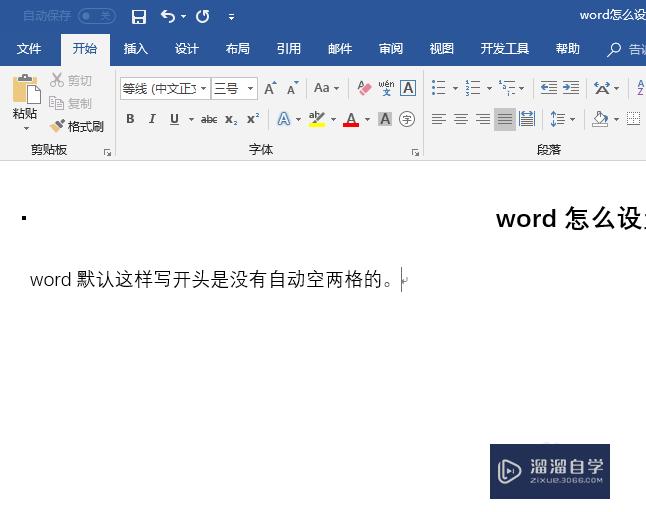
Task: Switch to the 审阅 tab
Action: click(x=391, y=49)
